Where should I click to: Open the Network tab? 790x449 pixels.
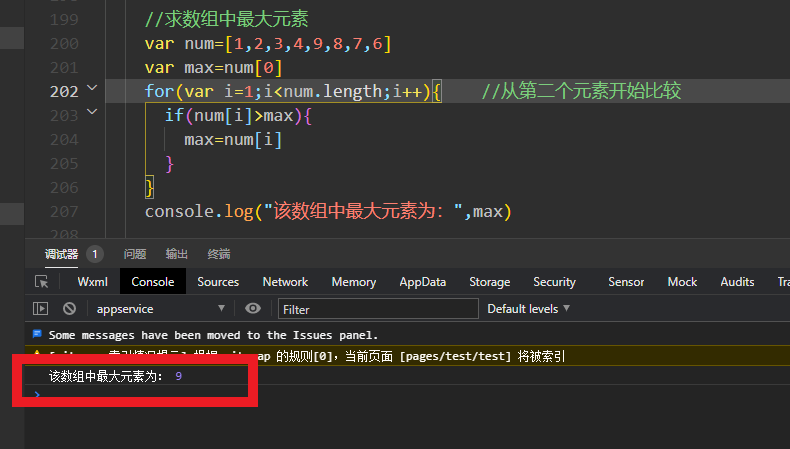pyautogui.click(x=285, y=282)
